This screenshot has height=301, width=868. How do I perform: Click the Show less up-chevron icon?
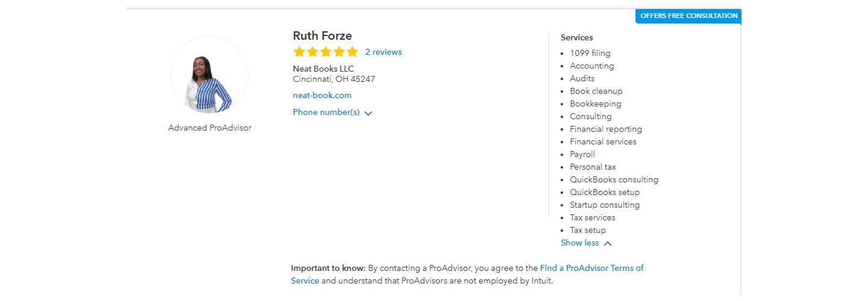(x=608, y=244)
